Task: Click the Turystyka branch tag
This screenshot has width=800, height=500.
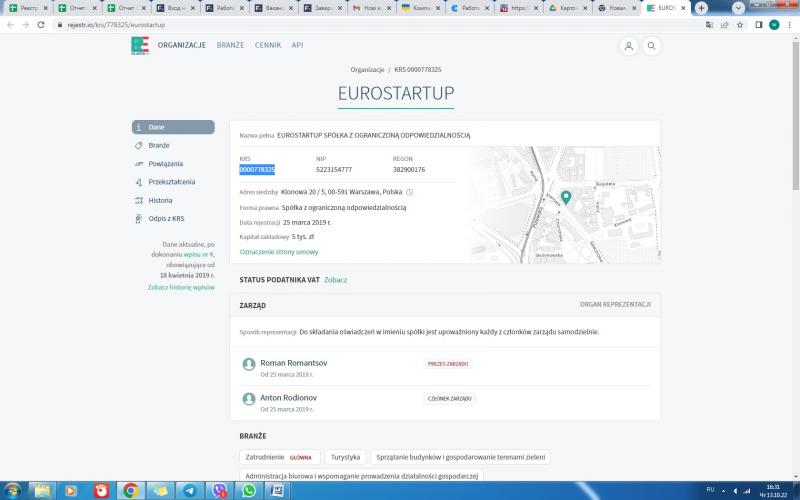Action: pyautogui.click(x=345, y=457)
